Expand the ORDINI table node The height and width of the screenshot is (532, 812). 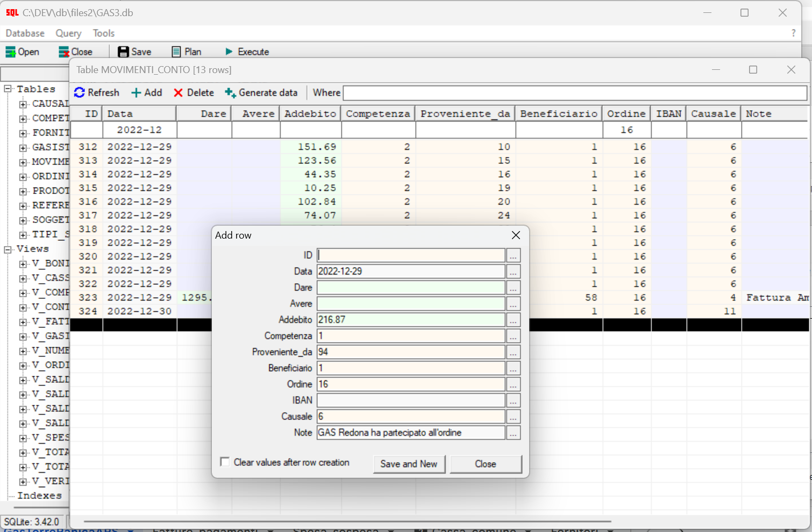[x=22, y=176]
